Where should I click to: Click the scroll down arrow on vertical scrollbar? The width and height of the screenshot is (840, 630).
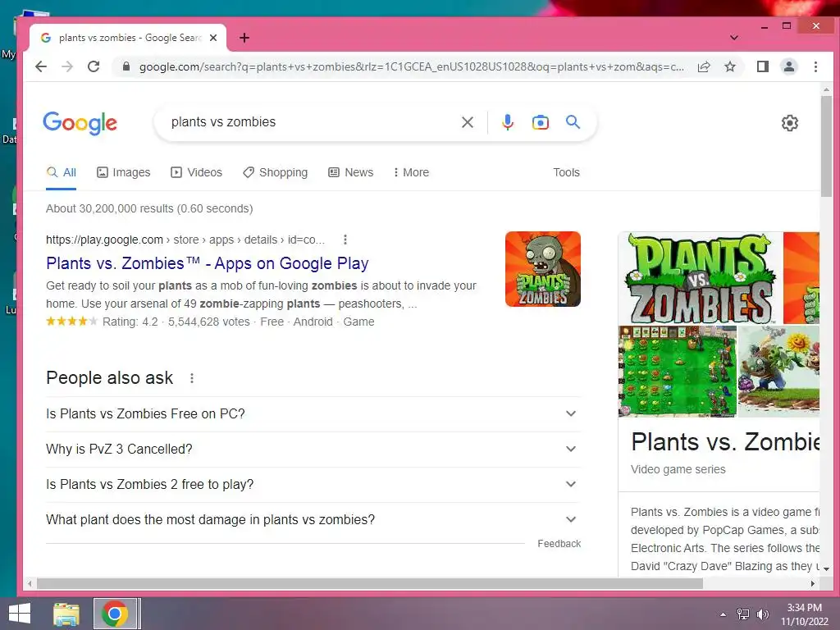(826, 569)
